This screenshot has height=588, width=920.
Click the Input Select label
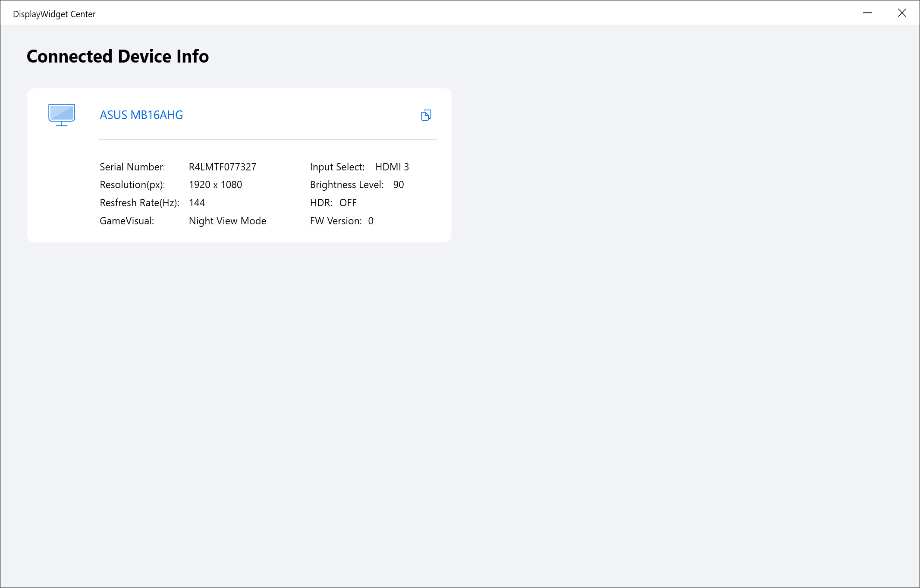point(337,167)
